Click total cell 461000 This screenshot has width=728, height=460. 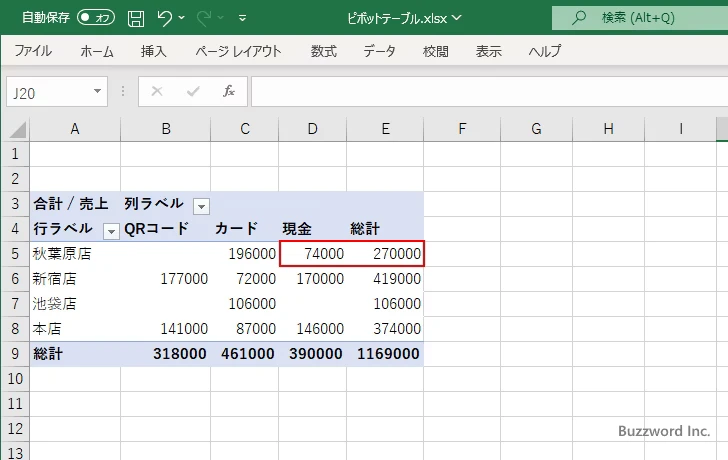pos(247,354)
